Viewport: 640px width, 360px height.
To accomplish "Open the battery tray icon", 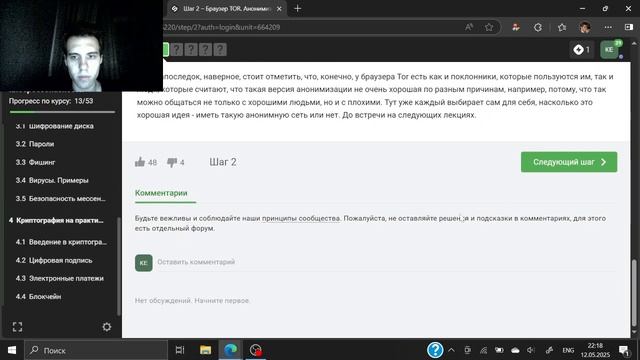I will [499, 350].
